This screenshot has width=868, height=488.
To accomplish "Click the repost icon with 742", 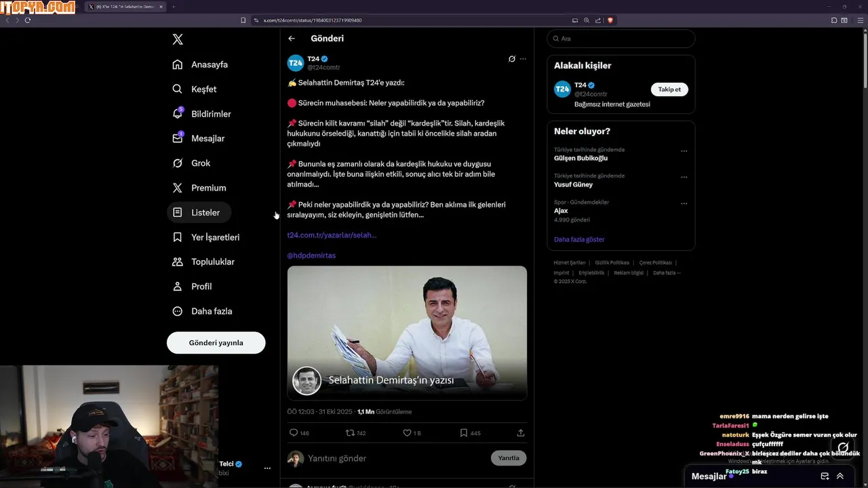I will click(x=350, y=432).
